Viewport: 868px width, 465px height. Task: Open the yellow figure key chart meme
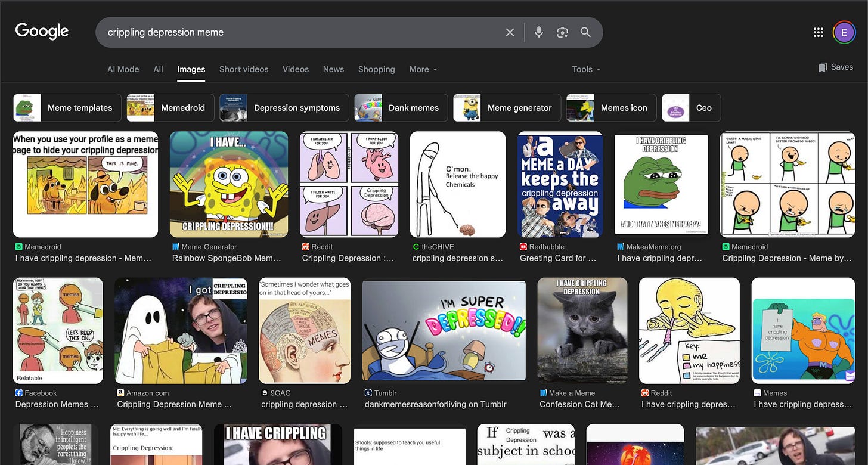click(689, 331)
